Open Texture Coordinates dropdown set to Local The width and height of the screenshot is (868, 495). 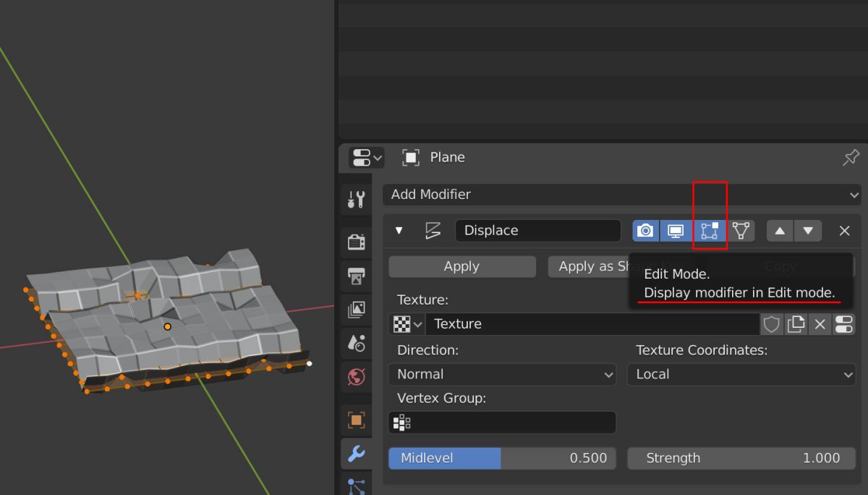click(741, 374)
